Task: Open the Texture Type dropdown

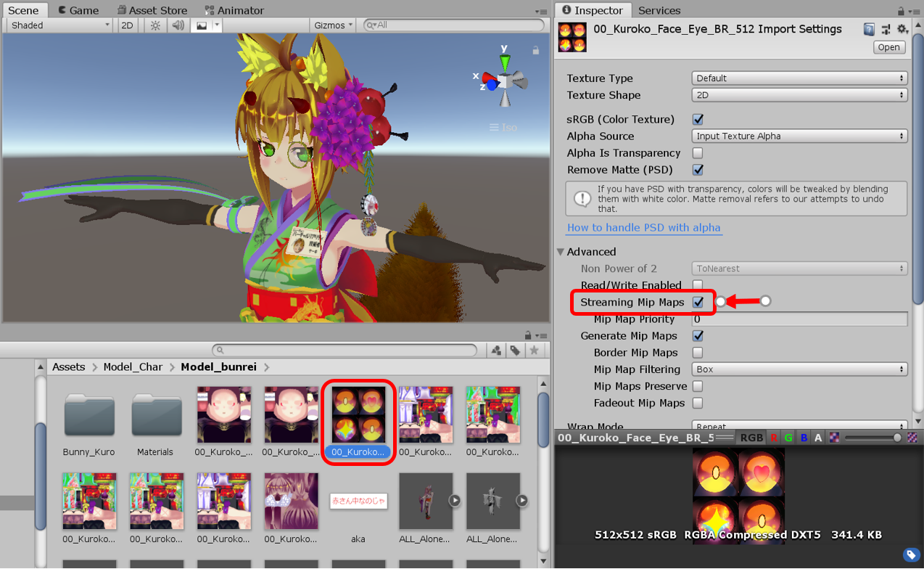Action: pos(799,78)
